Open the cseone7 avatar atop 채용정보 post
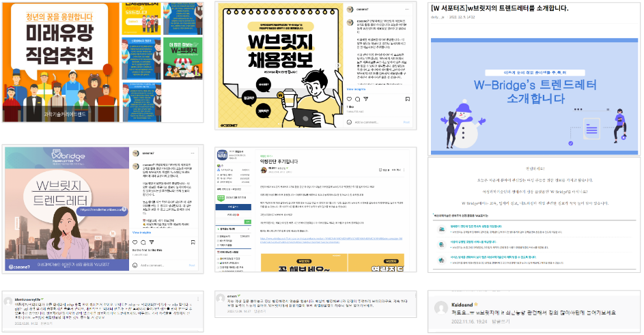The height and width of the screenshot is (335, 644). click(x=350, y=9)
